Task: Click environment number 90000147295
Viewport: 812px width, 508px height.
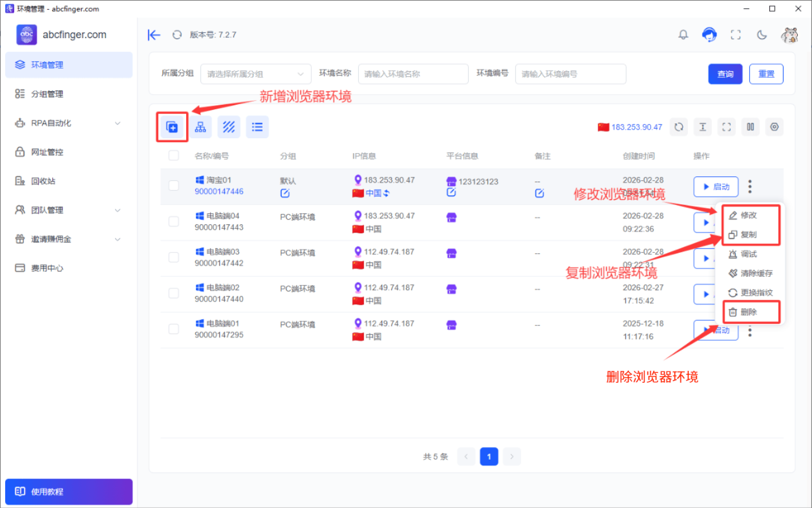Action: click(219, 335)
